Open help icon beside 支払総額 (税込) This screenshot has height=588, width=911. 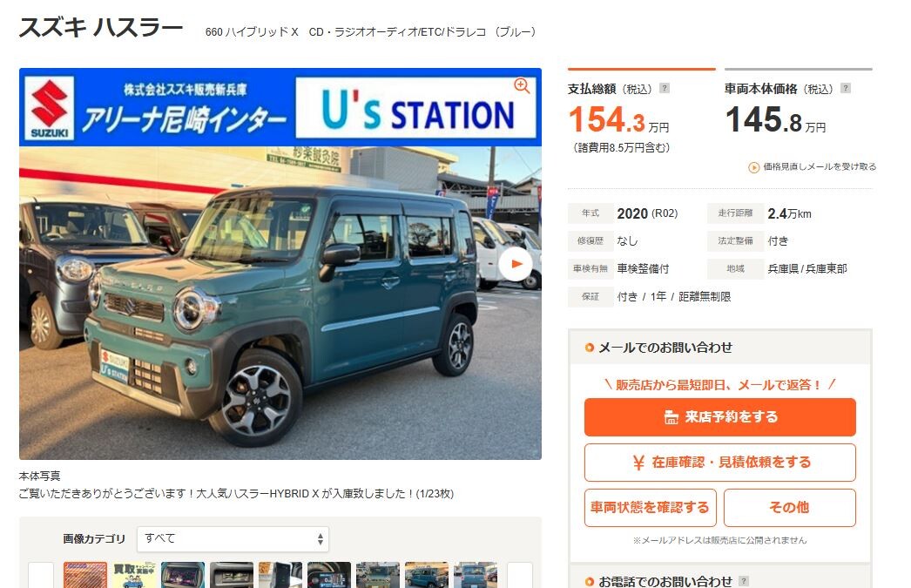(x=665, y=88)
